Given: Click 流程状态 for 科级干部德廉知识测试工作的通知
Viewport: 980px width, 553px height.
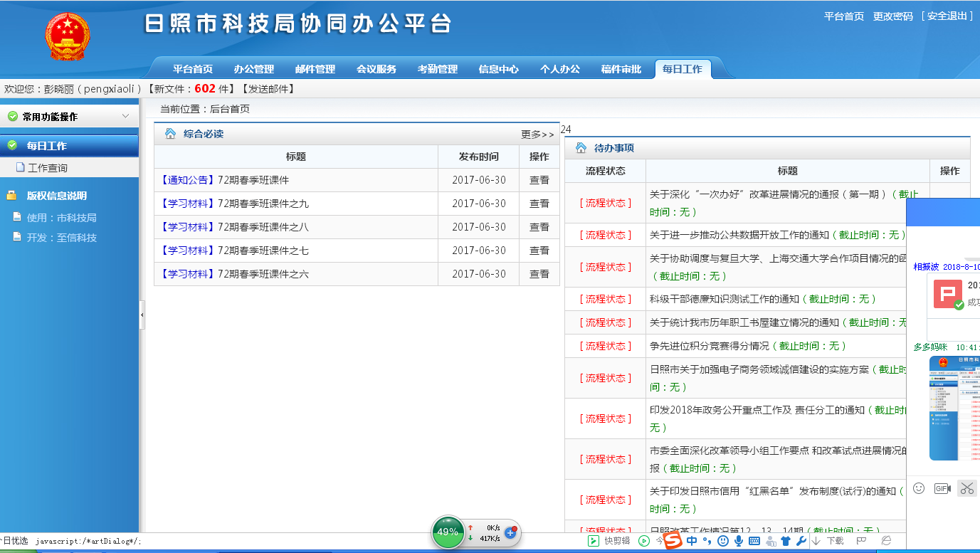Looking at the screenshot, I should pyautogui.click(x=606, y=299).
